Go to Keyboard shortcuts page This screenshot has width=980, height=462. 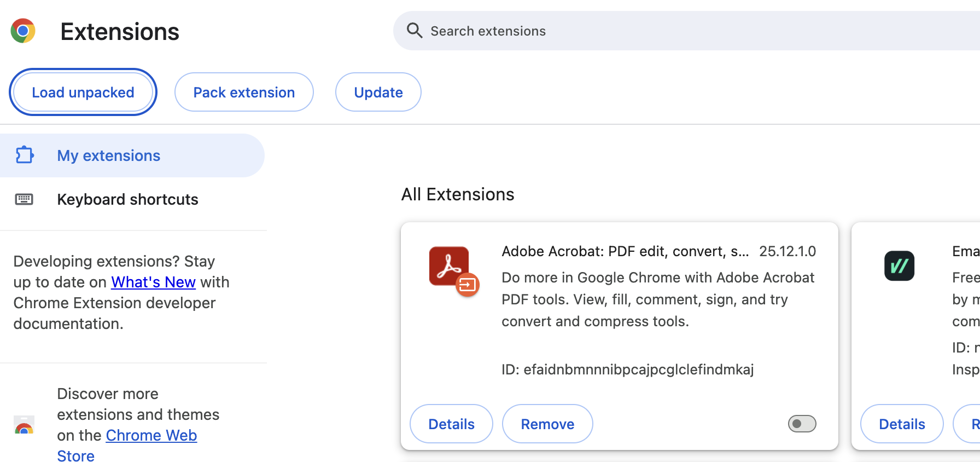pyautogui.click(x=127, y=199)
